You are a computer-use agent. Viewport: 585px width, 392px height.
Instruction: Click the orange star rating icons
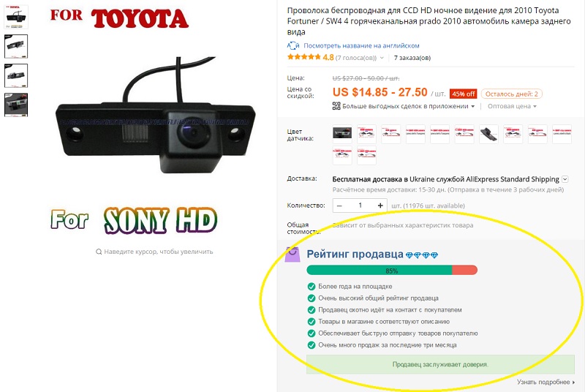(303, 57)
